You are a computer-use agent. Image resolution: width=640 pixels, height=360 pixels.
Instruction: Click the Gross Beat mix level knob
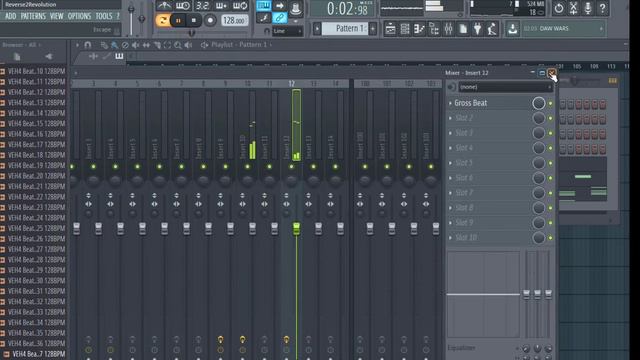538,103
